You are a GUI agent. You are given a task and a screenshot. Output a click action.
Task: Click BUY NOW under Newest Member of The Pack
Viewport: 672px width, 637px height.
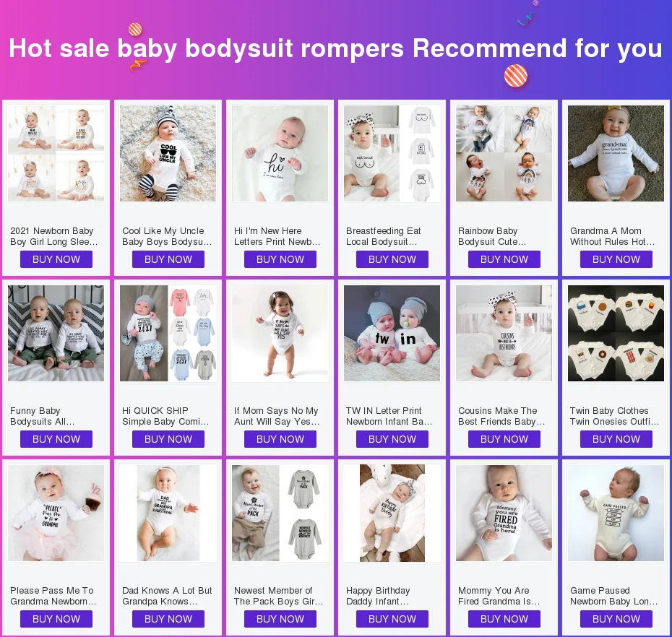[x=280, y=619]
